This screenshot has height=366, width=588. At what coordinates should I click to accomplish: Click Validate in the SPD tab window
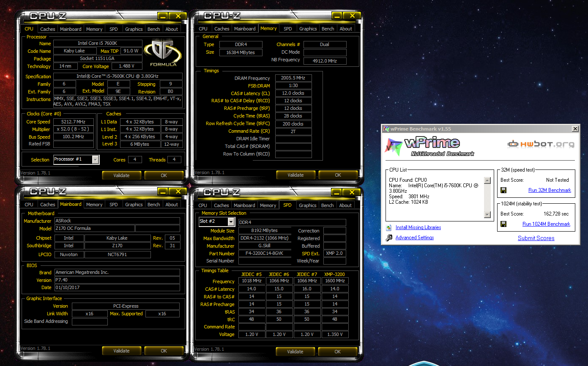(295, 352)
